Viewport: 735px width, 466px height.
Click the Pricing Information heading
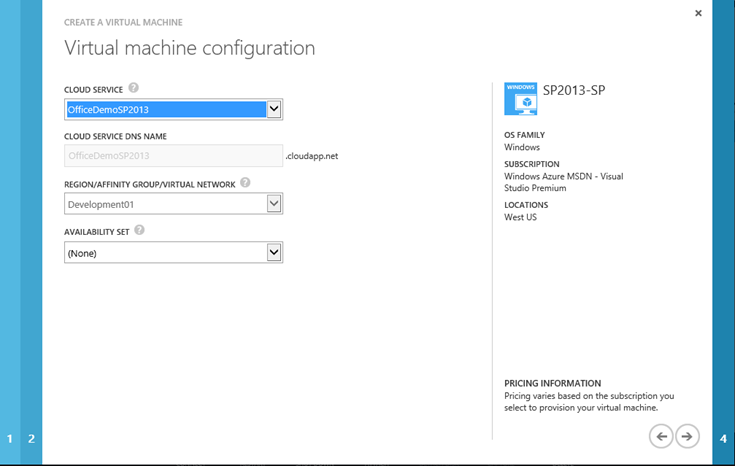click(x=553, y=383)
